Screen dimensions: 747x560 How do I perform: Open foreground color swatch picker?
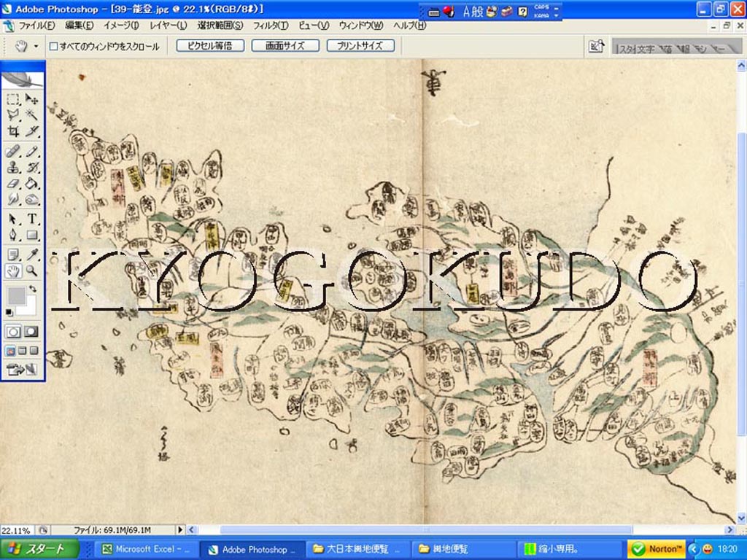point(16,296)
